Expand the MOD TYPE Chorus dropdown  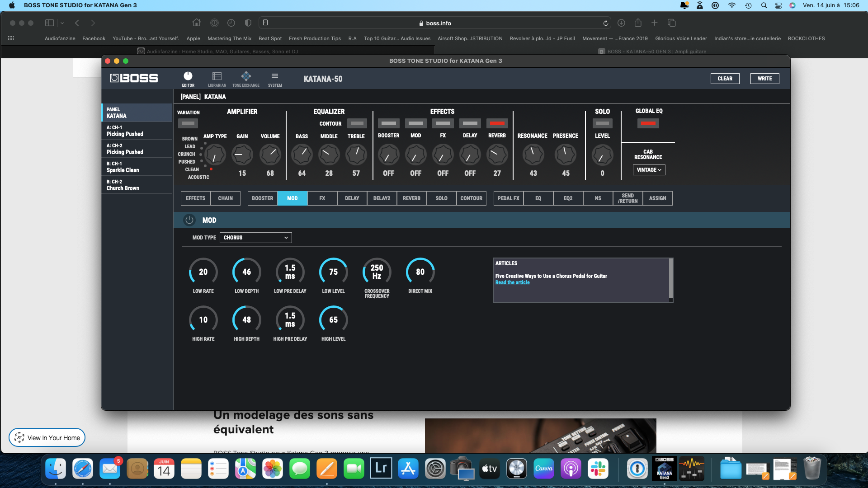point(255,238)
